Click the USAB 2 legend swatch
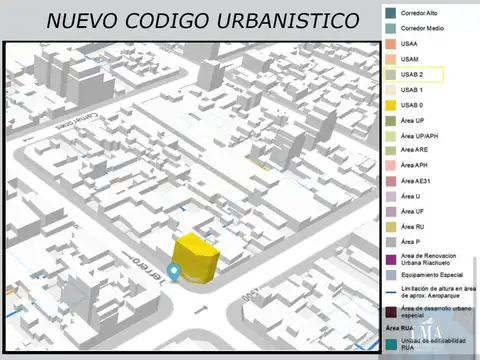Screen dimensions: 480x360 coord(391,74)
